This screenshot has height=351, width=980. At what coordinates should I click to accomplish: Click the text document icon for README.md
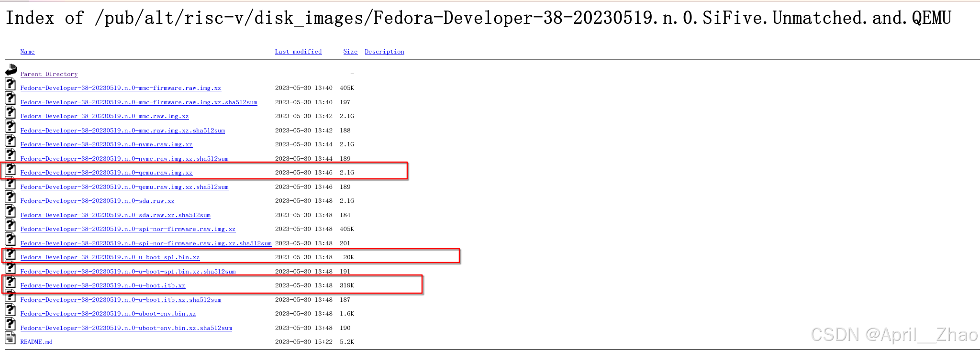pyautogui.click(x=11, y=338)
